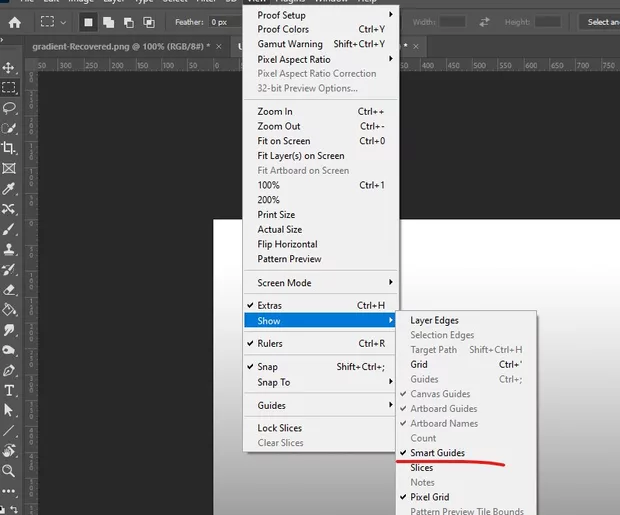Toggle Snap option

coord(320,367)
